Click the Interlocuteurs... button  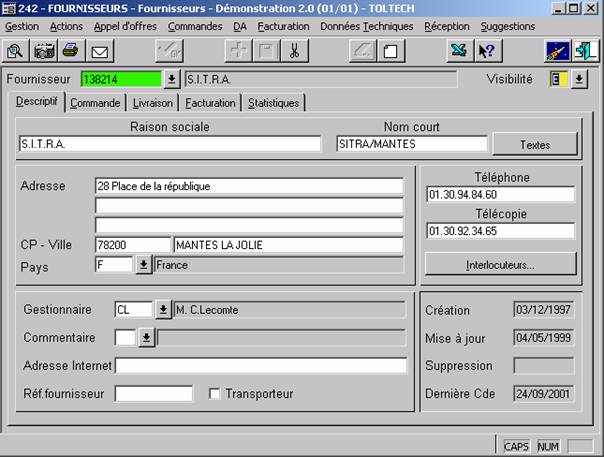[x=500, y=265]
